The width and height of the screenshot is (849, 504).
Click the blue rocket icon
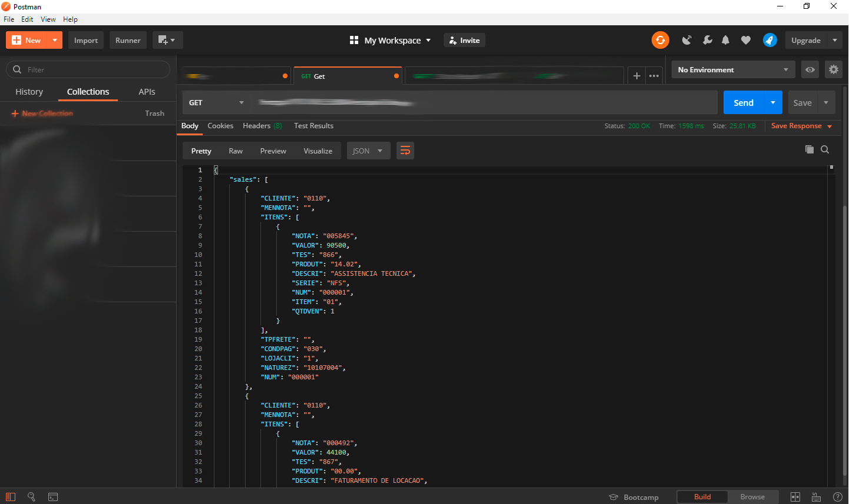(770, 40)
